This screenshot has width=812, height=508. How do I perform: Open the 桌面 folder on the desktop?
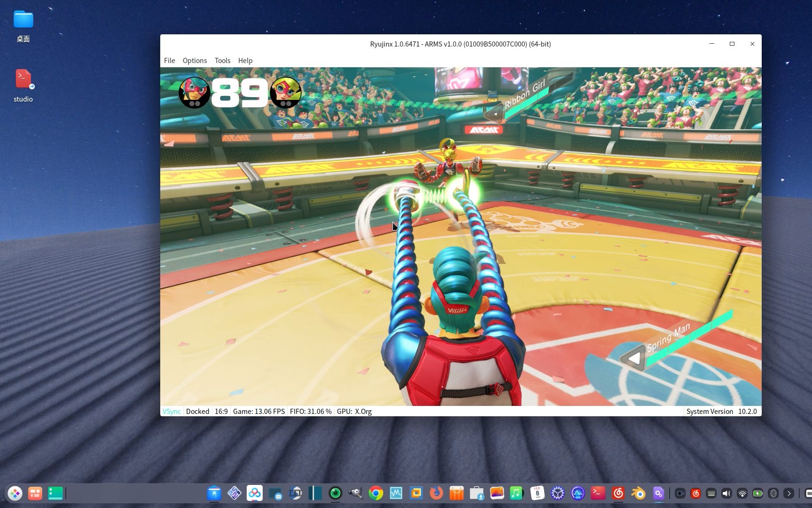[x=23, y=21]
